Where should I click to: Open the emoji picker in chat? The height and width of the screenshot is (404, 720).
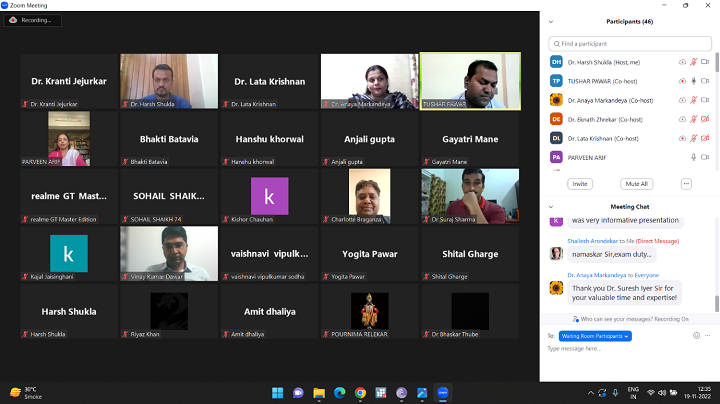696,336
